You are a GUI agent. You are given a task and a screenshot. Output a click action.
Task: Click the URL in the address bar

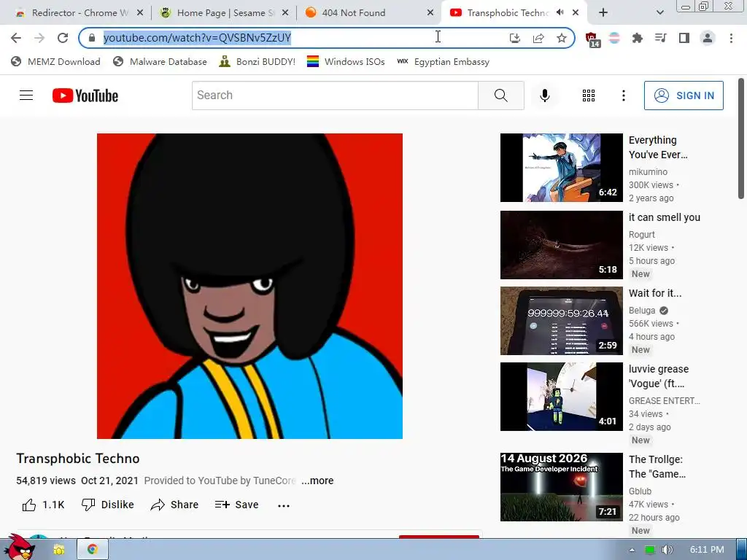click(x=197, y=38)
